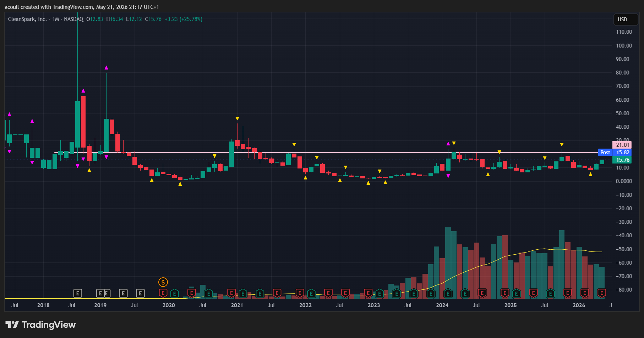Click the close value C15.76 in legend

153,19
